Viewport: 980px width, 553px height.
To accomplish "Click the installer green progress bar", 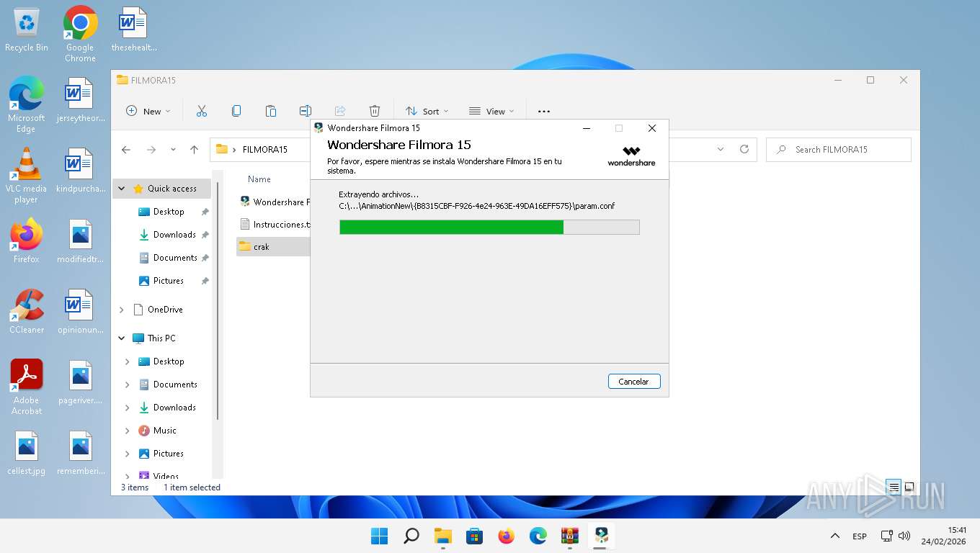I will point(489,228).
